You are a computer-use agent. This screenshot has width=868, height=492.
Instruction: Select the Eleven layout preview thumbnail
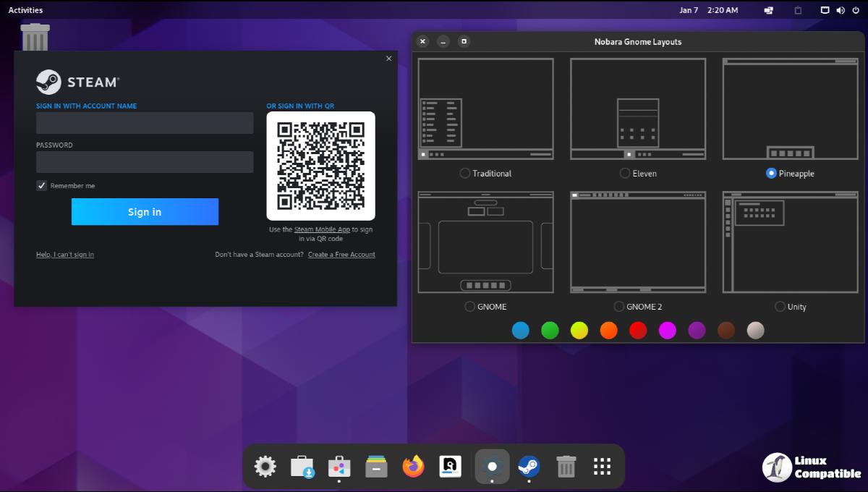pyautogui.click(x=637, y=109)
